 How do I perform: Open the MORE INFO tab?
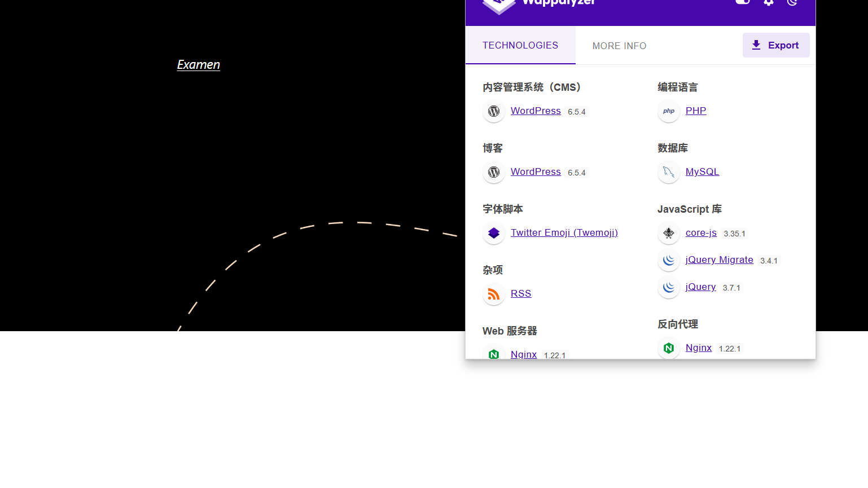[619, 46]
